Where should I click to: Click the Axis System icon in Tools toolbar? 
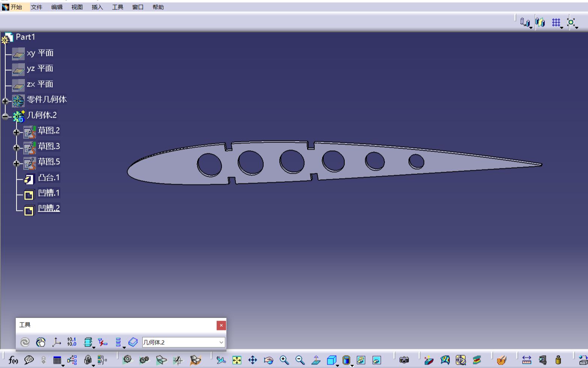point(56,342)
